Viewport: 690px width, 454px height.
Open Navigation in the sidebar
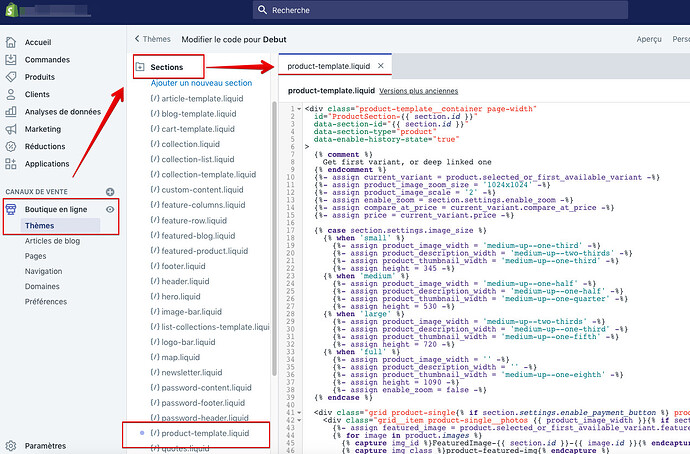[43, 271]
